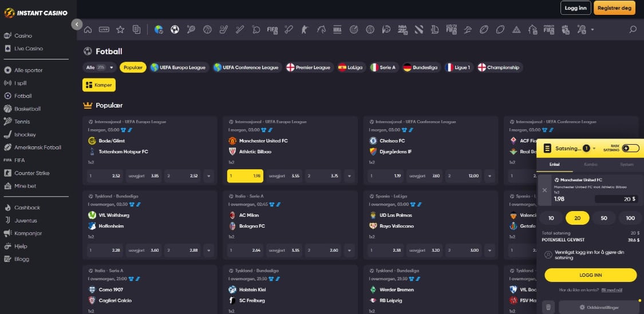Expand more markets for Bodø/Glimt match
This screenshot has width=644, height=314.
pyautogui.click(x=208, y=176)
